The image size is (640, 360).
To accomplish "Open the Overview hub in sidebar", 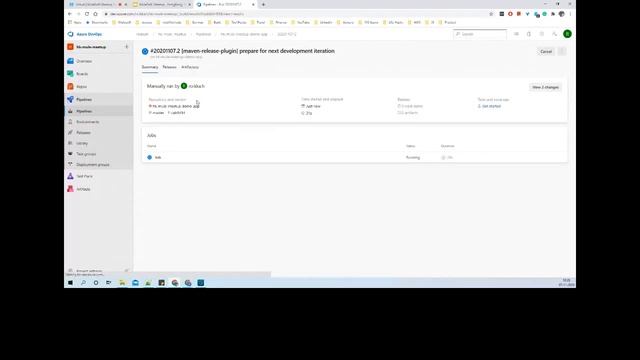I will 84,61.
